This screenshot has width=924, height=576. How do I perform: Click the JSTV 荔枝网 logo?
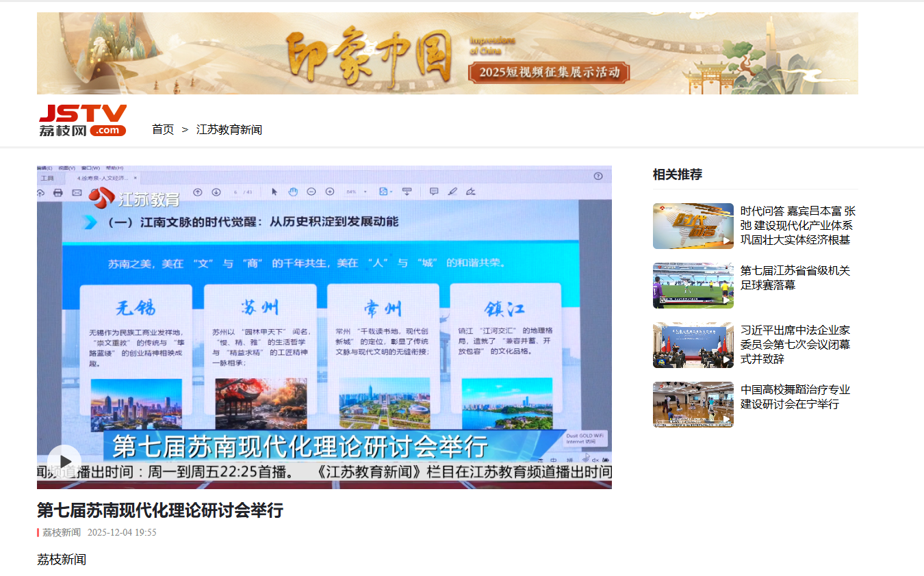(83, 120)
